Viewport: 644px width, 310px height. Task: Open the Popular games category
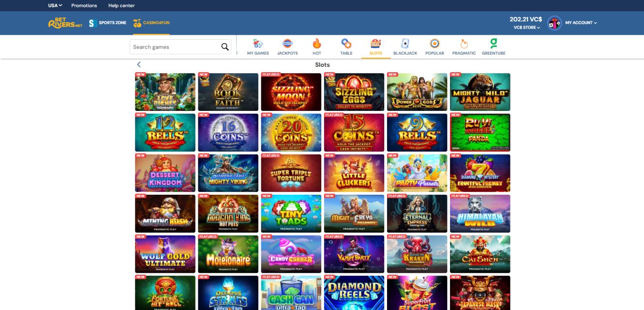[434, 47]
